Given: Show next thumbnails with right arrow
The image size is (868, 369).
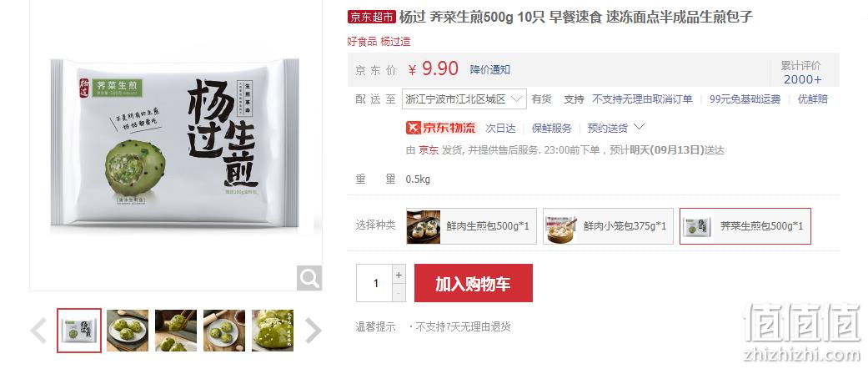Looking at the screenshot, I should (x=313, y=331).
